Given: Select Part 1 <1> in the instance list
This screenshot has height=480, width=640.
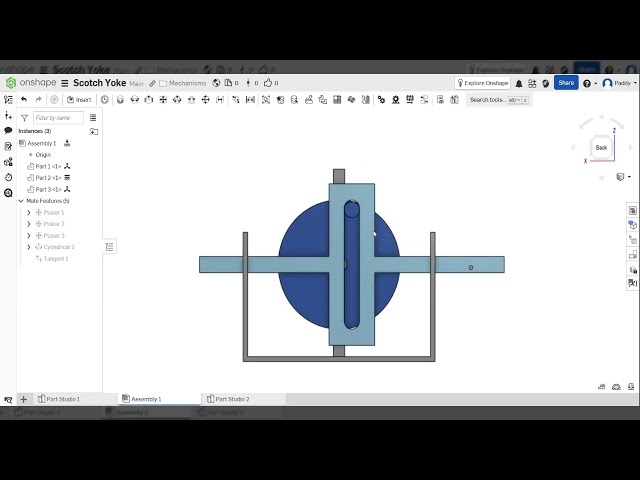Looking at the screenshot, I should point(48,166).
